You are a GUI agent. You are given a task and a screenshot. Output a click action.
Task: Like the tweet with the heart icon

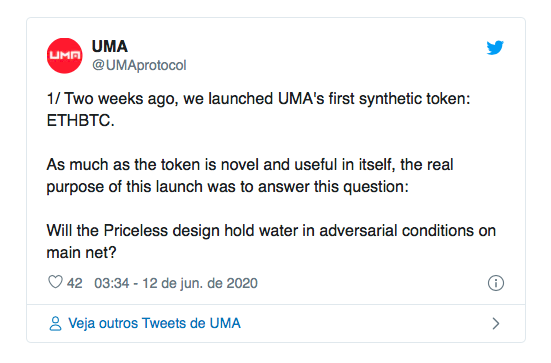point(55,282)
